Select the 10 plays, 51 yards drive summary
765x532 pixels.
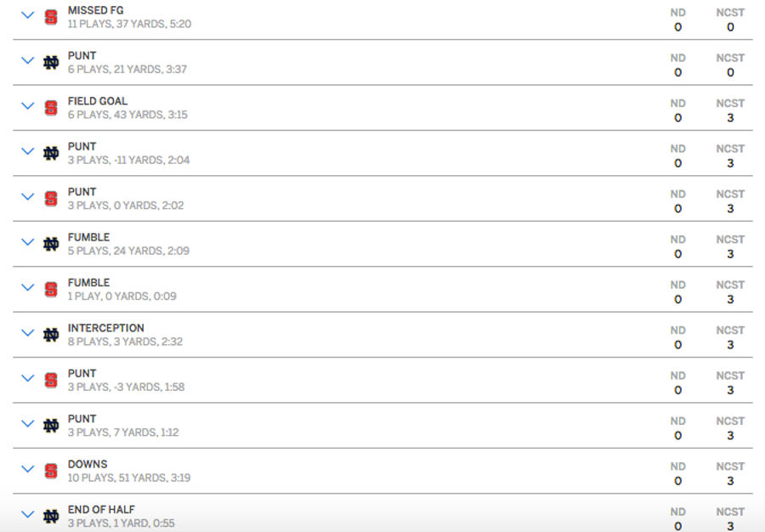[129, 478]
